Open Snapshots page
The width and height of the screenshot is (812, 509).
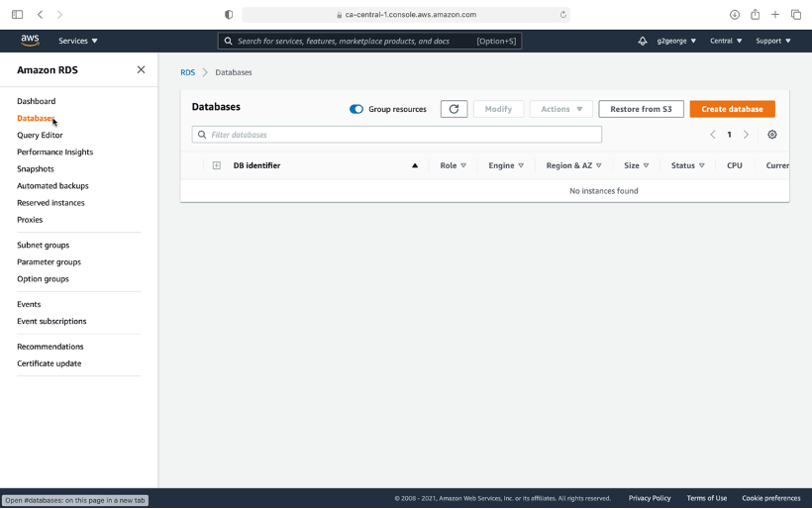point(36,168)
